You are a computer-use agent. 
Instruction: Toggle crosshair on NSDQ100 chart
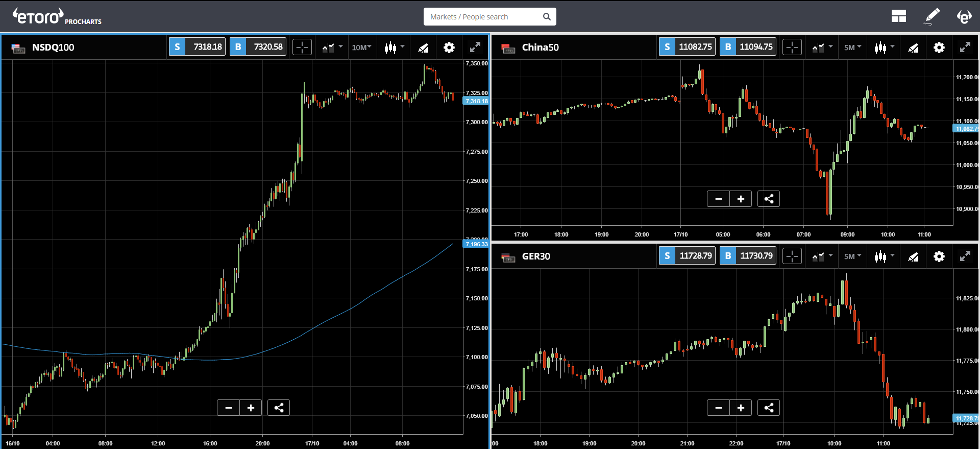click(x=302, y=48)
